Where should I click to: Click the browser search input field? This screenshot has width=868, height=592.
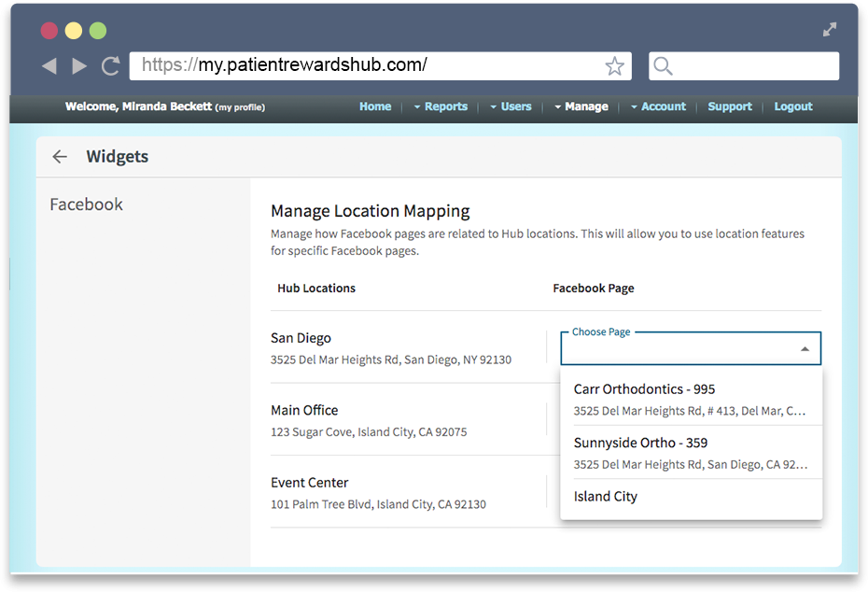[x=744, y=66]
